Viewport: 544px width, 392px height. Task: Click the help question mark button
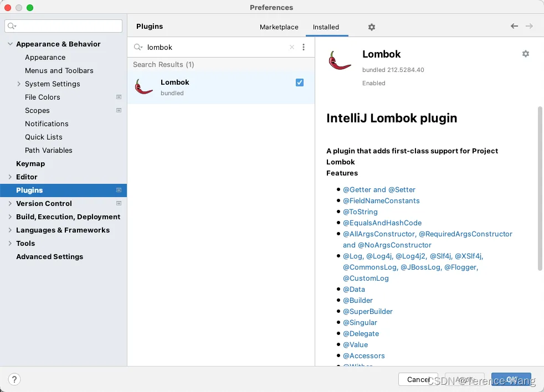tap(15, 379)
